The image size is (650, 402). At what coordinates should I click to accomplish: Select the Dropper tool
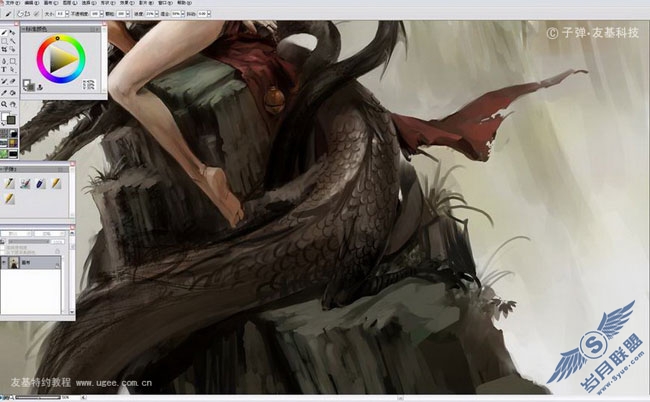tap(4, 93)
